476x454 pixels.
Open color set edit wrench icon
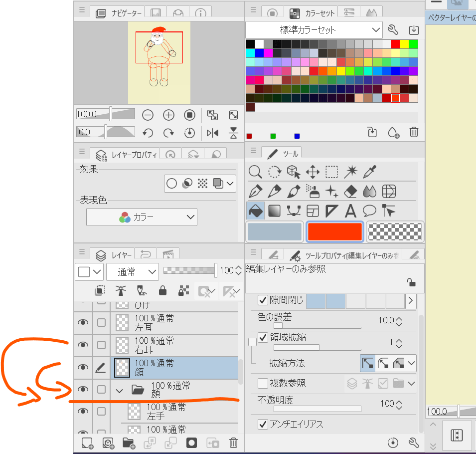(x=393, y=30)
